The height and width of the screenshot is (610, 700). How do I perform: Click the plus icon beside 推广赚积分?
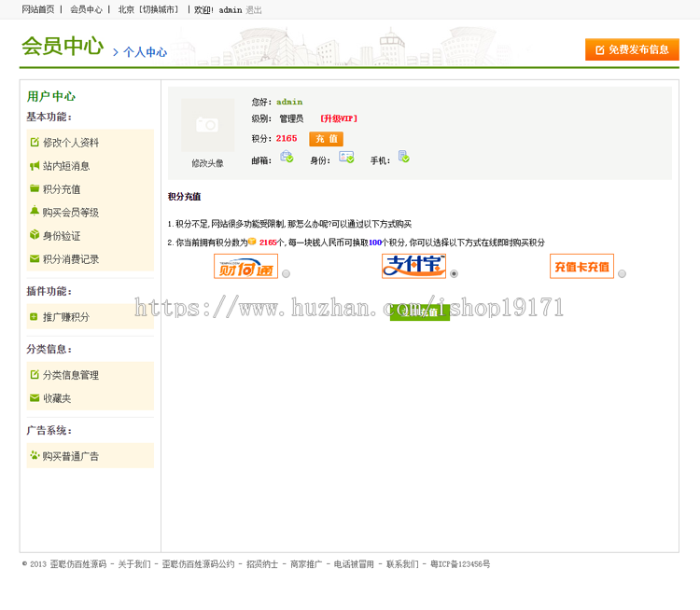tap(34, 317)
